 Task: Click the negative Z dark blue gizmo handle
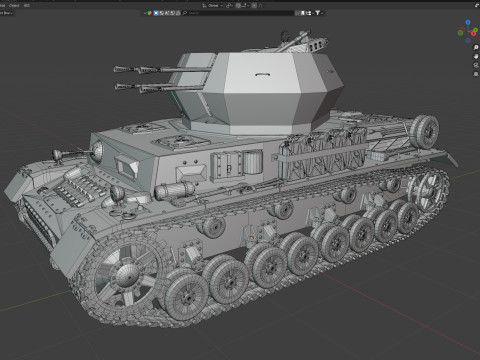click(468, 40)
